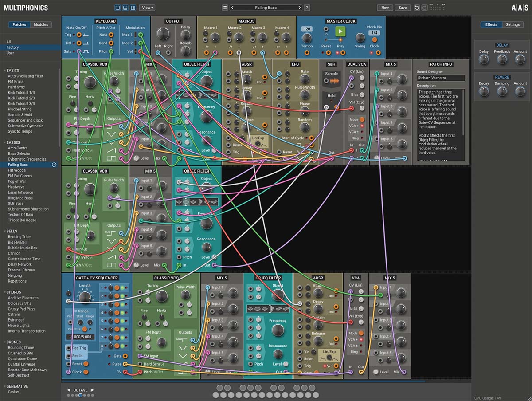Viewport: 532px width, 401px height.
Task: Toggle sequencer step 1 orange gate button
Action: pyautogui.click(x=117, y=288)
